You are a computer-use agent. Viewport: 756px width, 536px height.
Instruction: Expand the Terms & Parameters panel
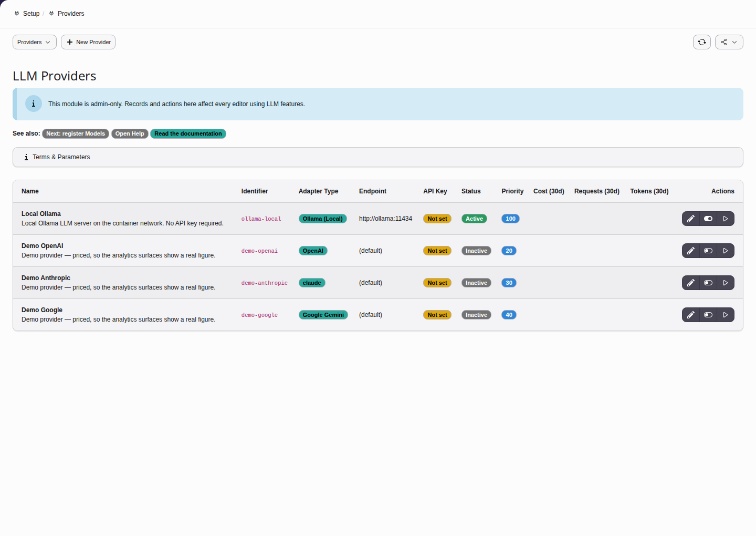point(378,157)
